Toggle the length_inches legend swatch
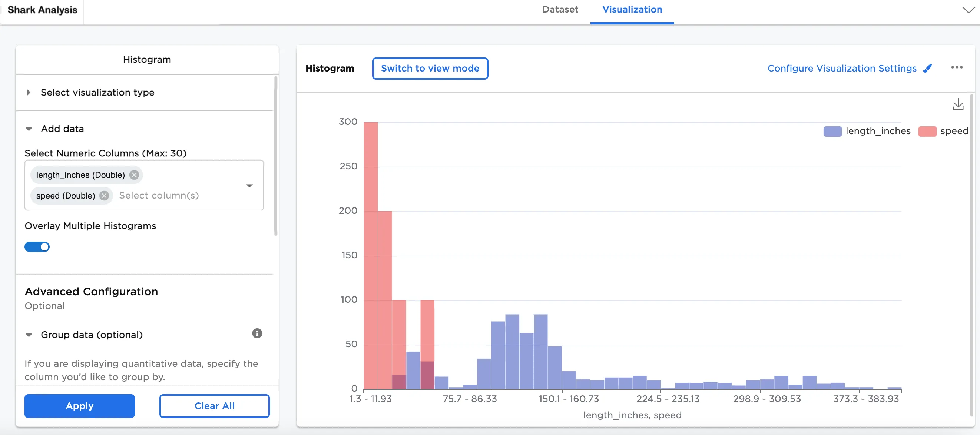Screen dimensions: 980x435 pos(832,131)
